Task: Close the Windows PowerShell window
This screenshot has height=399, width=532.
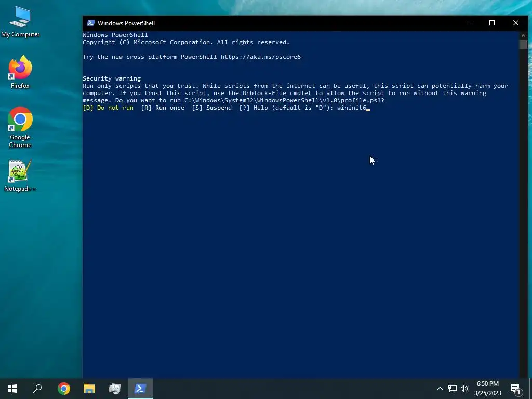Action: 516,23
